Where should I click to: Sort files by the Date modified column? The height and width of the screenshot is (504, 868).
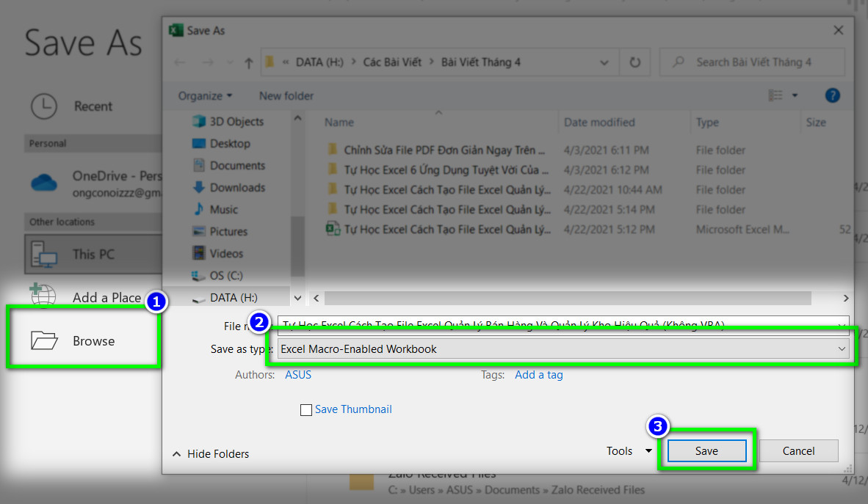tap(599, 123)
